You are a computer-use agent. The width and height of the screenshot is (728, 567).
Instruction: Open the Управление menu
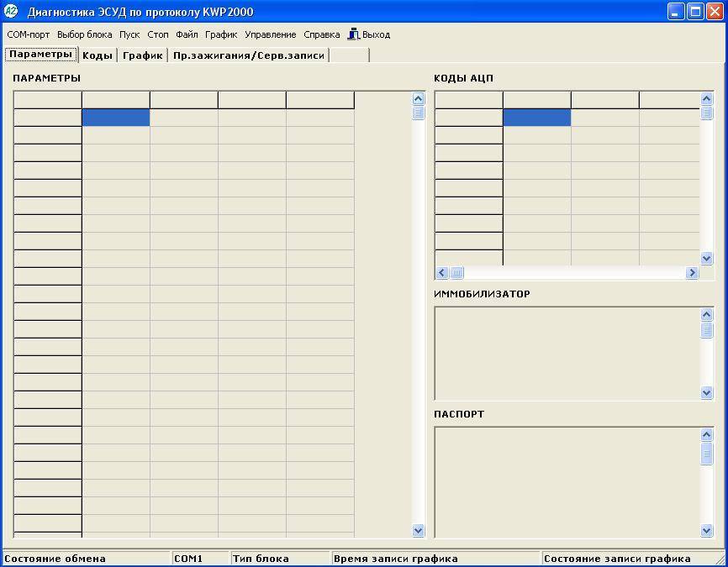270,34
